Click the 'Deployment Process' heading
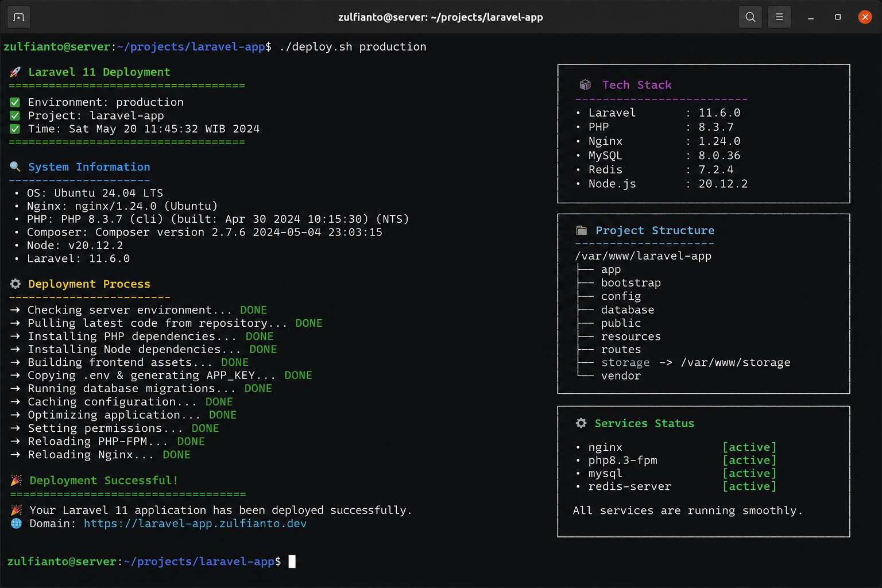This screenshot has width=882, height=588. tap(89, 284)
